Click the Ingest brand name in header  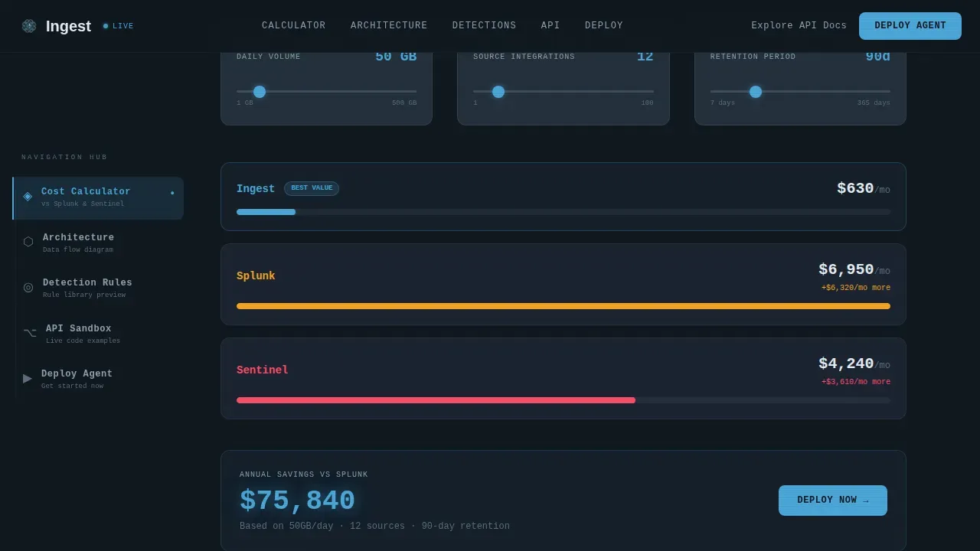click(68, 26)
